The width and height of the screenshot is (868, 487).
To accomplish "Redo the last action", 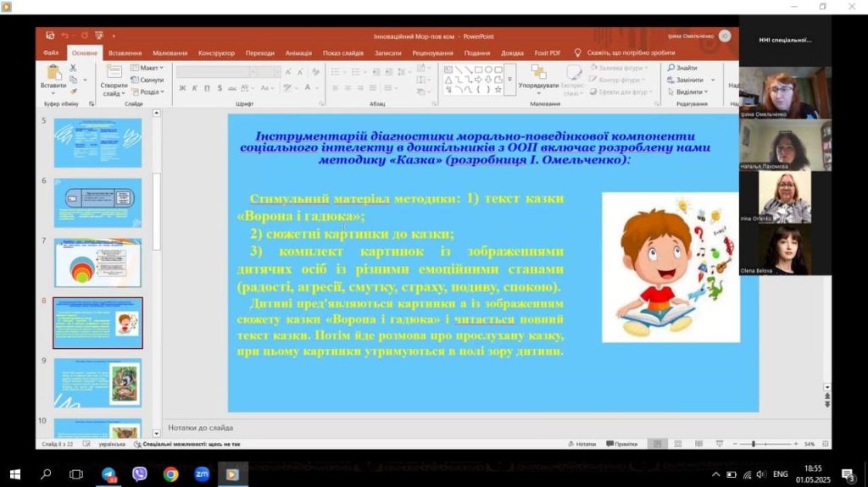I will 84,36.
